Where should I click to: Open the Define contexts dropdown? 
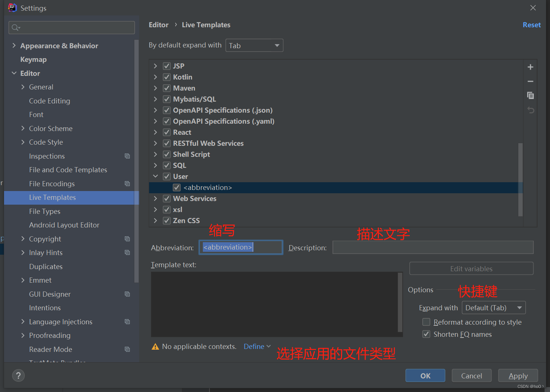pyautogui.click(x=257, y=346)
